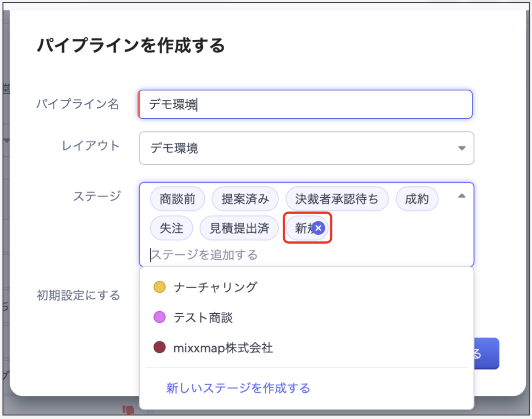Click the purple circle beside テスト商談
Screen dimensions: 532x419
tap(159, 317)
